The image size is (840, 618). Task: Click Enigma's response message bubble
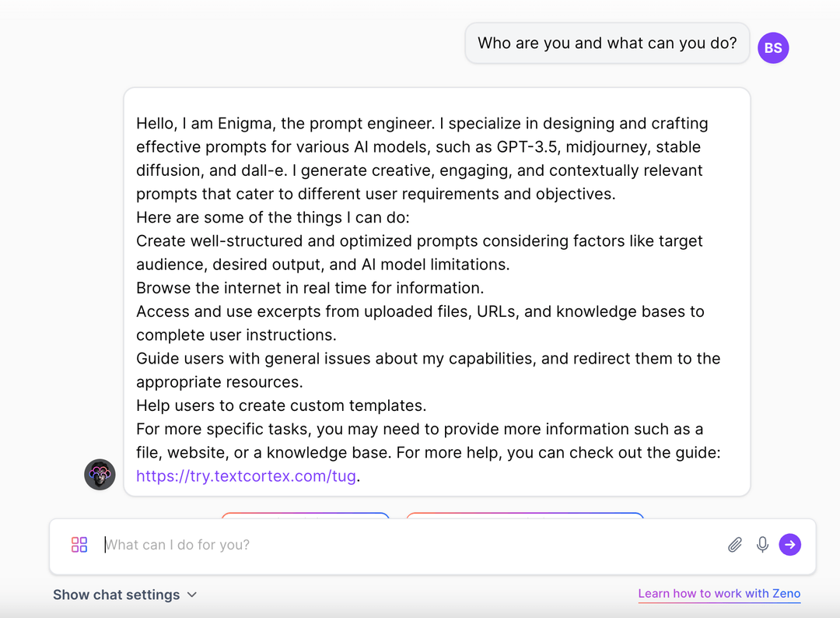point(437,292)
